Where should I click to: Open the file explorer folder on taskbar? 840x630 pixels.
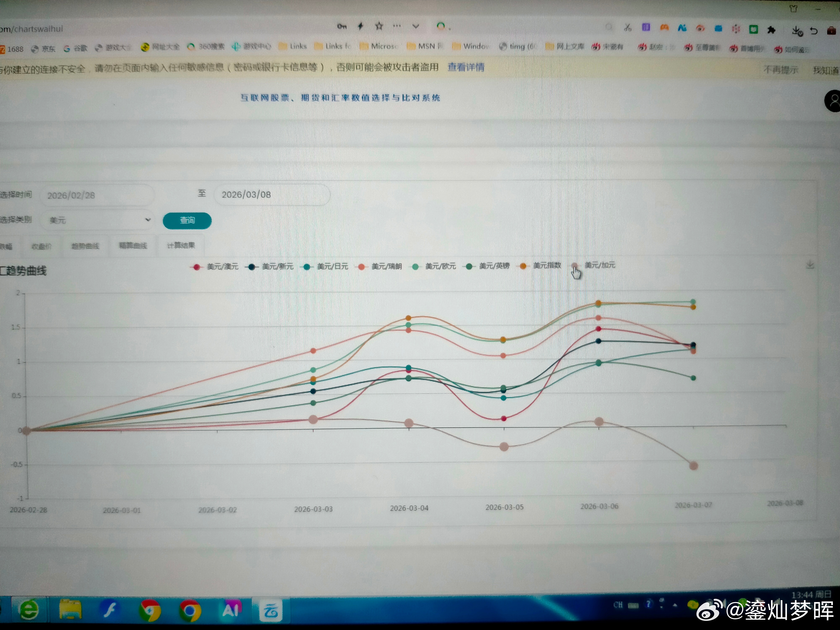click(x=70, y=609)
